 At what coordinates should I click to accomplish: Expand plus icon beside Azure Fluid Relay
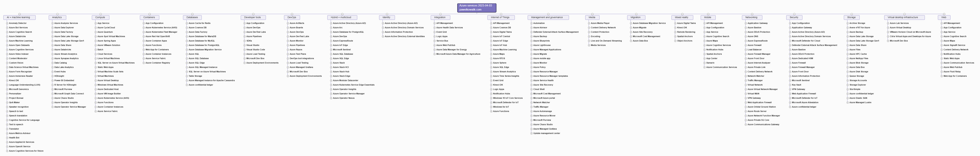point(942,72)
